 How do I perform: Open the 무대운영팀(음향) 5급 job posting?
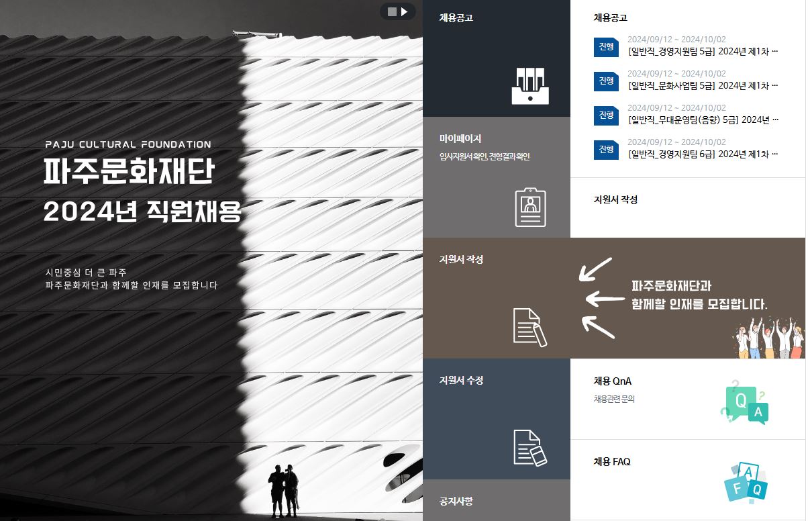pyautogui.click(x=703, y=120)
